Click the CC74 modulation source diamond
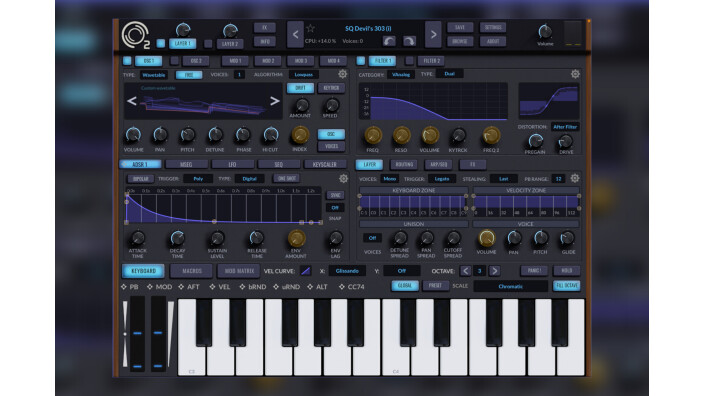The height and width of the screenshot is (396, 704). pyautogui.click(x=342, y=286)
